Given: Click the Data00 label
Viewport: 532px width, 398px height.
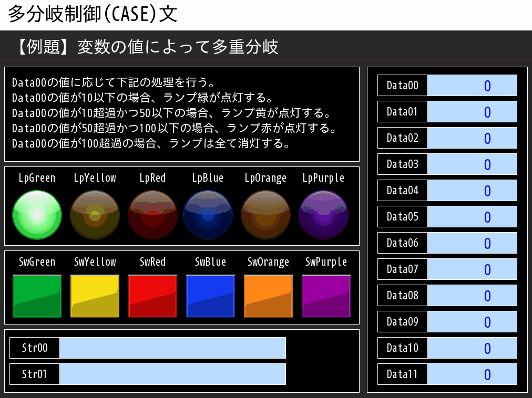Looking at the screenshot, I should 402,85.
